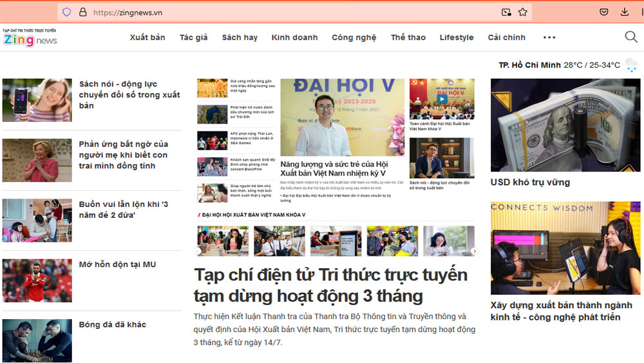
Task: Open the 'USD khó trụ vững' article
Action: [x=529, y=182]
